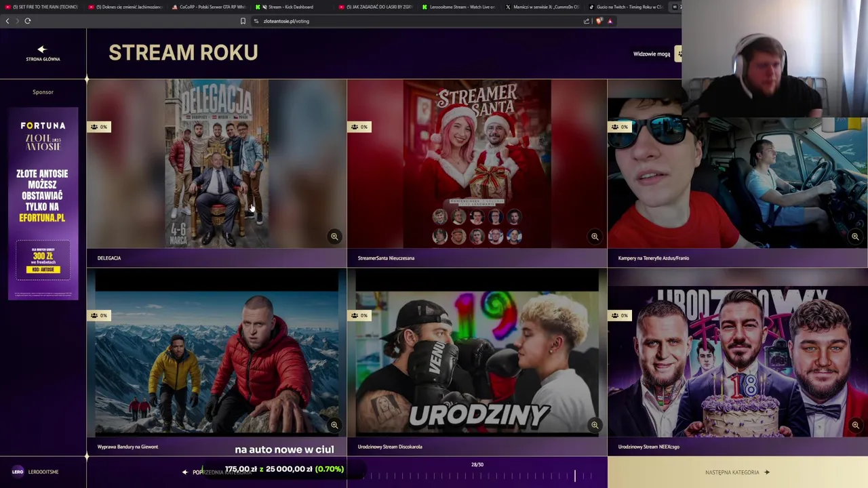Vote for DELEGACJA poster thumbnail
The width and height of the screenshot is (868, 488).
pos(217,163)
